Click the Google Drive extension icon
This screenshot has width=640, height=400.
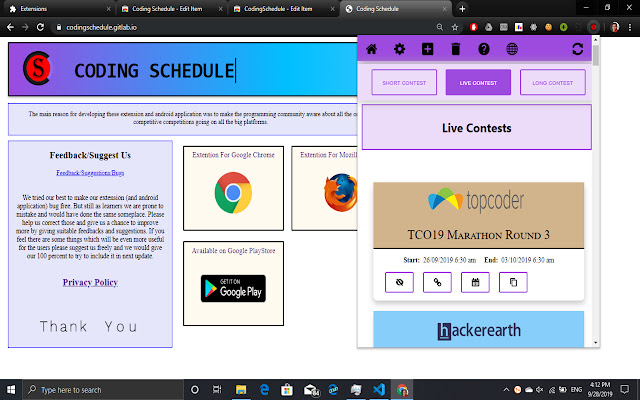[x=488, y=27]
